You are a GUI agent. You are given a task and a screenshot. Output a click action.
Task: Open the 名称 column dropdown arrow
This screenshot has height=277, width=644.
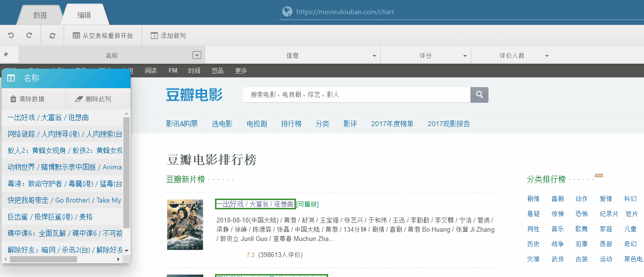197,55
